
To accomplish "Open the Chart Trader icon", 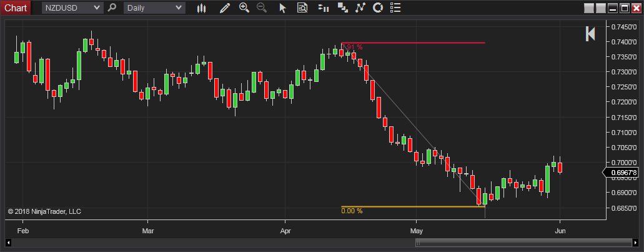I will [x=323, y=8].
